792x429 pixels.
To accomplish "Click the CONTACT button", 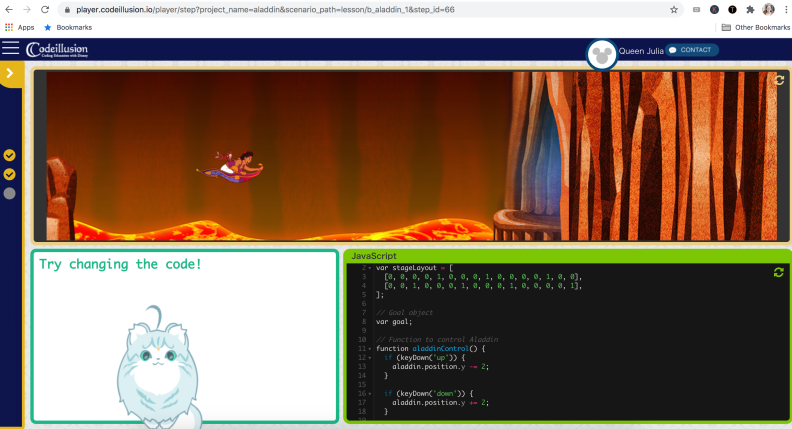I will [691, 50].
